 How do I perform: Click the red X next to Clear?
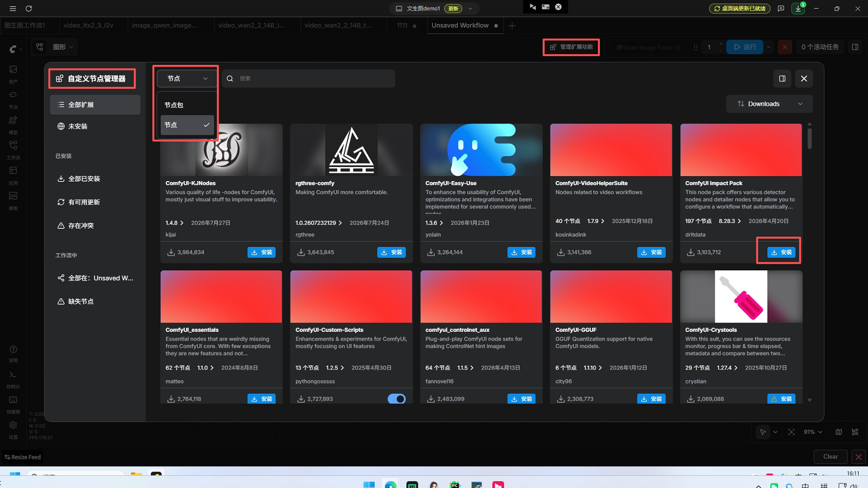click(858, 457)
